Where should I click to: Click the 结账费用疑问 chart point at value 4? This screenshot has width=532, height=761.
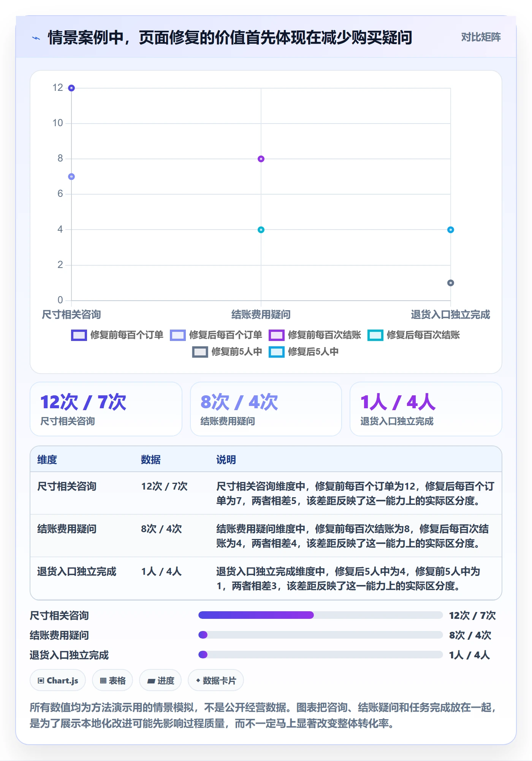[x=261, y=230]
